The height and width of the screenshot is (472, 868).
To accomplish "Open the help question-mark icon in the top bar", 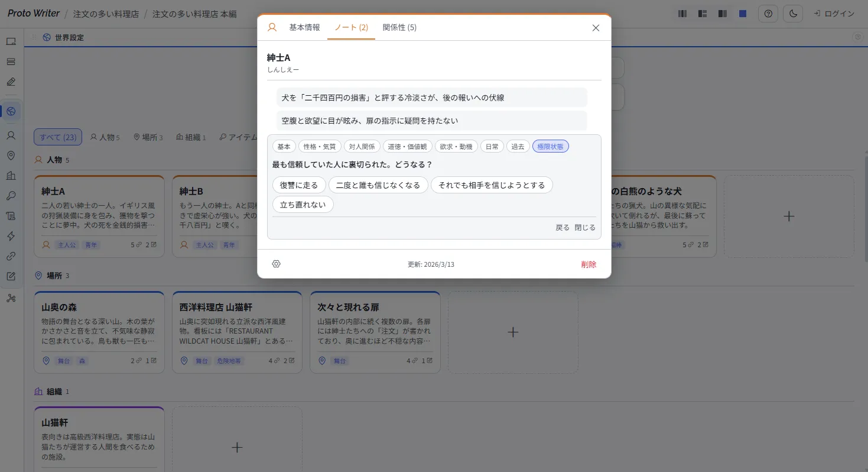I will tap(768, 13).
